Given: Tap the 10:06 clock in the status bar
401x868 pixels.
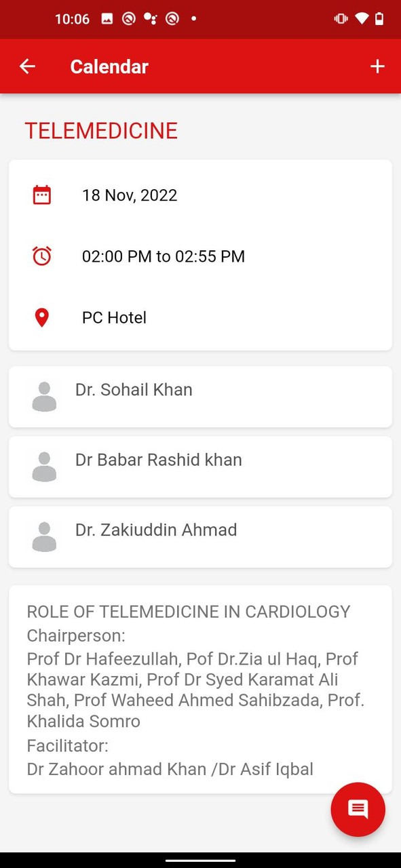Looking at the screenshot, I should tap(72, 19).
